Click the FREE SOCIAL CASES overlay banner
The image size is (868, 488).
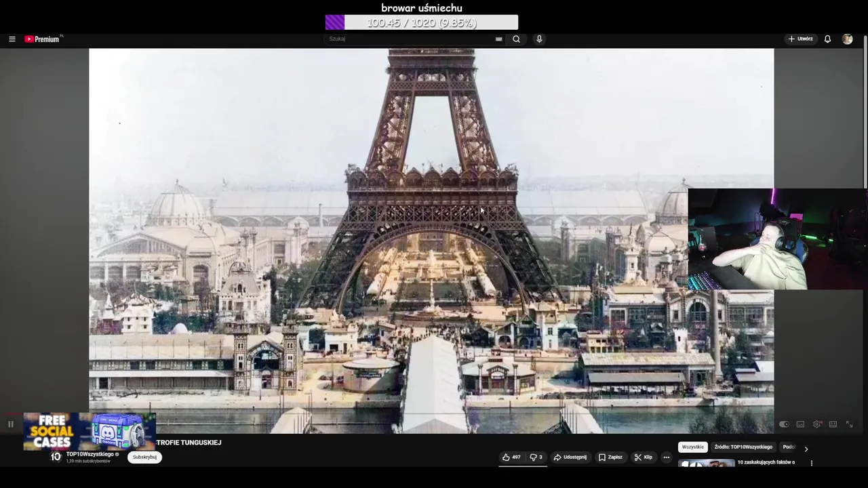pos(90,431)
